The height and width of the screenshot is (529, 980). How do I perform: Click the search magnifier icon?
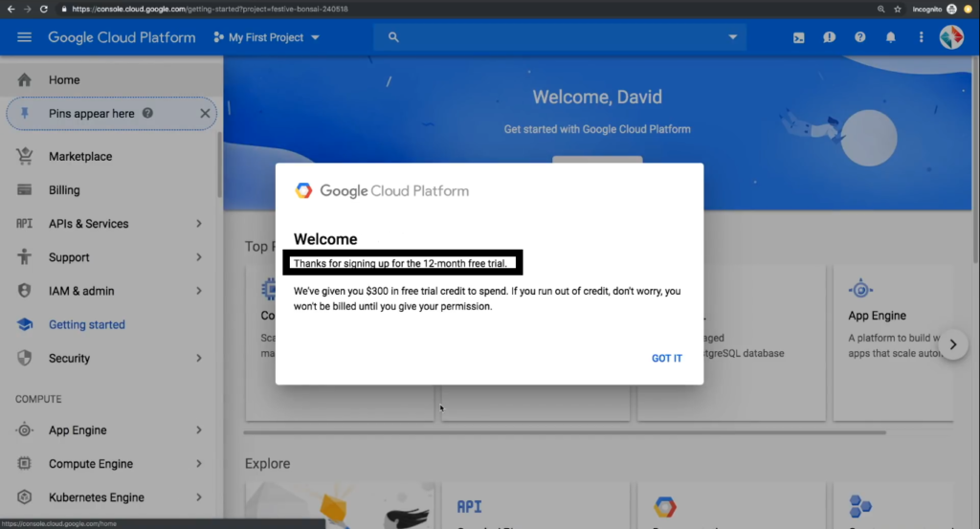[393, 37]
